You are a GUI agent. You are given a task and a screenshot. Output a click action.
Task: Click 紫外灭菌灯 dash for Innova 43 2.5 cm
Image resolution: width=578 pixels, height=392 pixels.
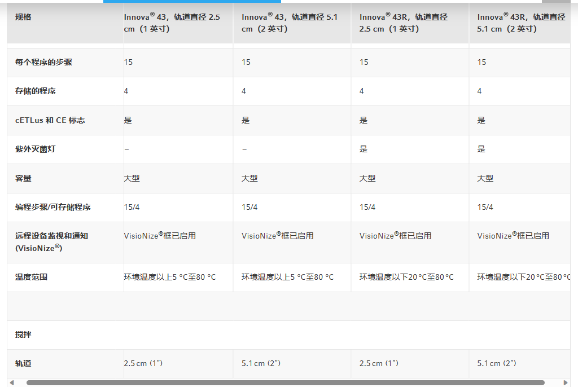click(x=126, y=149)
